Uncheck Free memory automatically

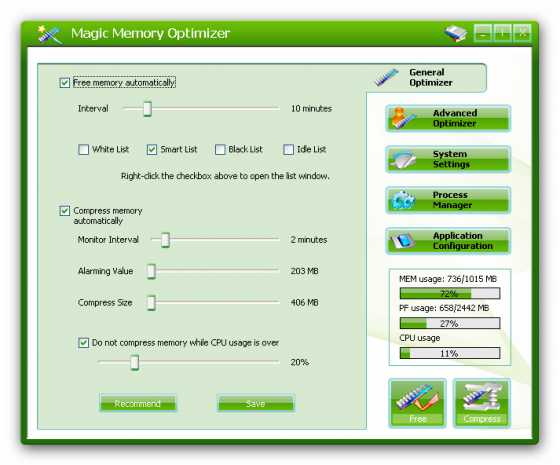point(65,83)
